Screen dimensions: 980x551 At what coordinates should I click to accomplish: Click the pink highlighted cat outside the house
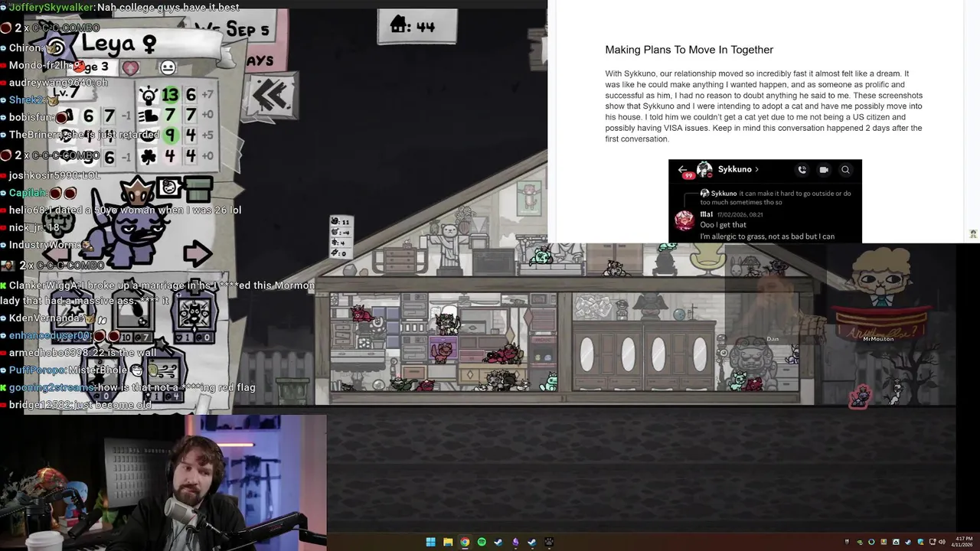click(x=859, y=396)
